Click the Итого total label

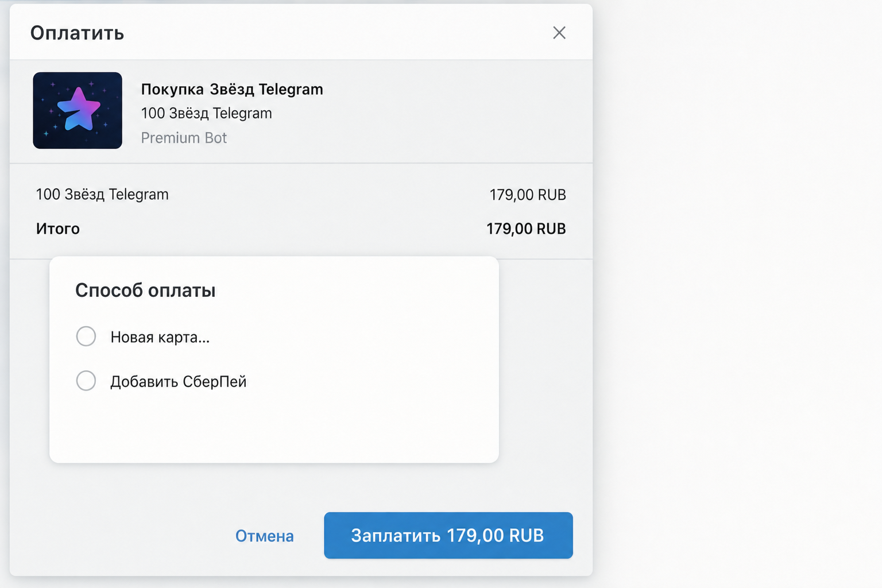pos(58,229)
